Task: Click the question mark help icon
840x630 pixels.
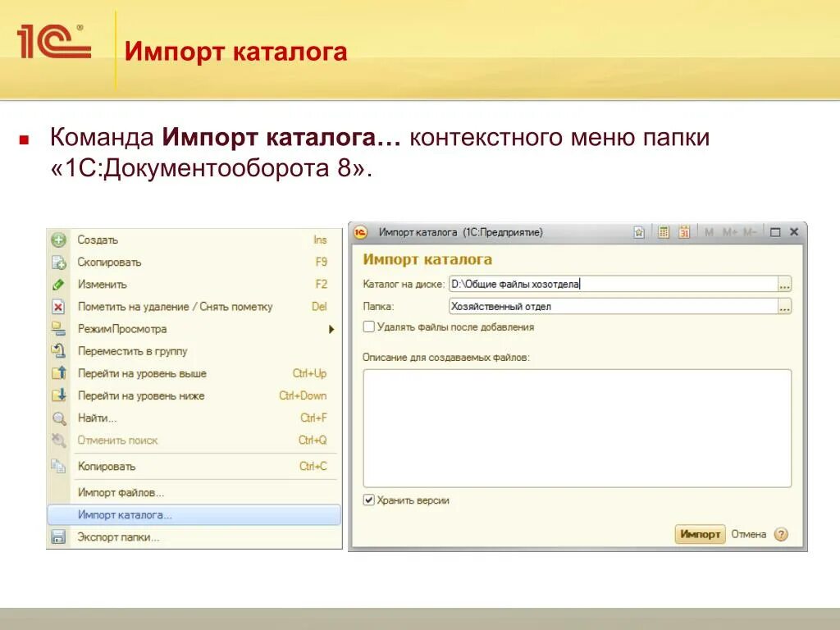Action: tap(782, 534)
